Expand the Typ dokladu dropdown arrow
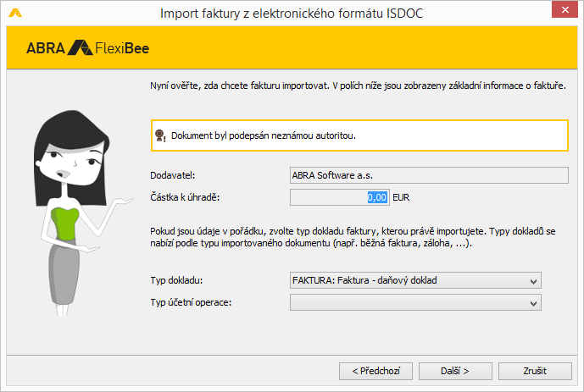The image size is (584, 392). tap(533, 281)
